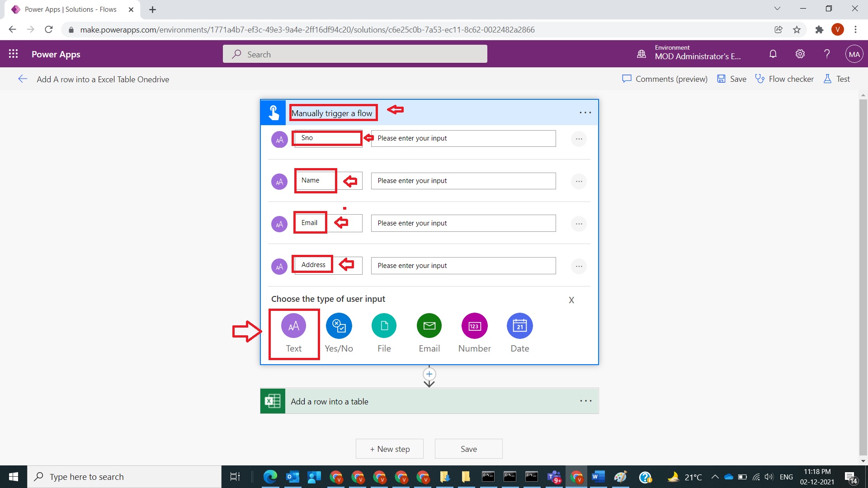Expand the Add a row into a table action
The height and width of the screenshot is (488, 868).
(x=407, y=401)
